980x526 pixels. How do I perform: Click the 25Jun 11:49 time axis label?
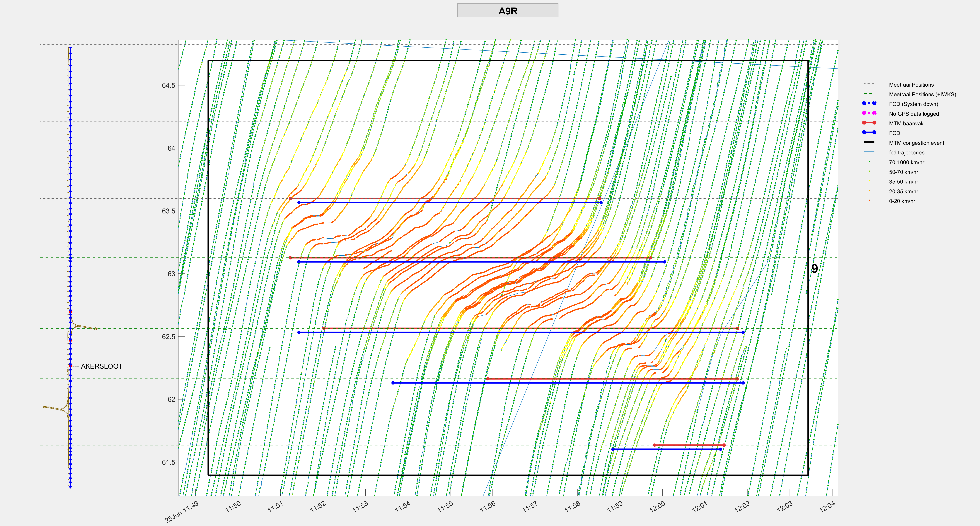(x=182, y=512)
